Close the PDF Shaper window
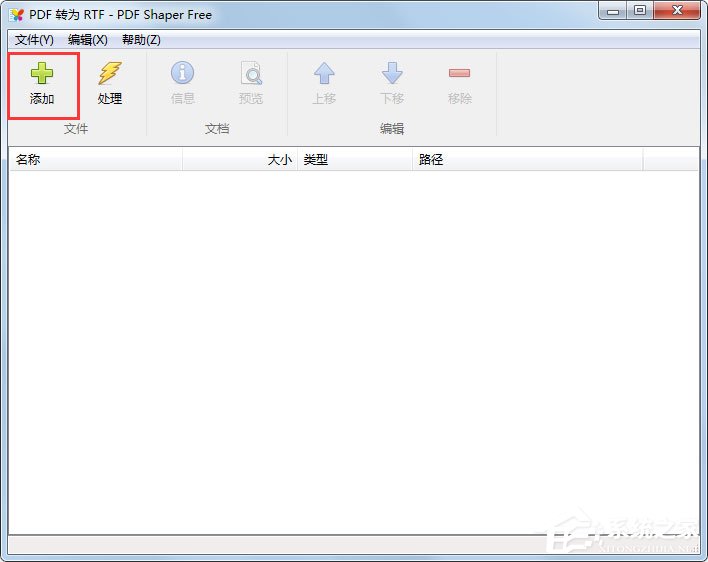 point(677,11)
